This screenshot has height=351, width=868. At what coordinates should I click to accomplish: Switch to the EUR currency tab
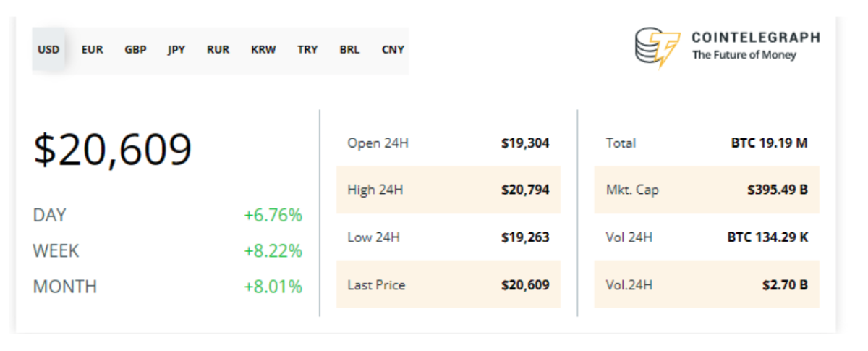(x=92, y=50)
